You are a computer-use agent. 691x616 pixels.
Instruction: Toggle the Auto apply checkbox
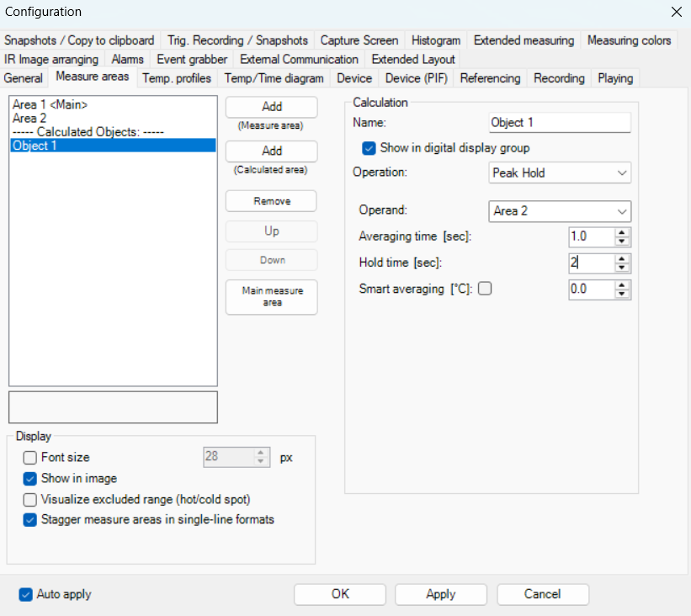click(25, 594)
